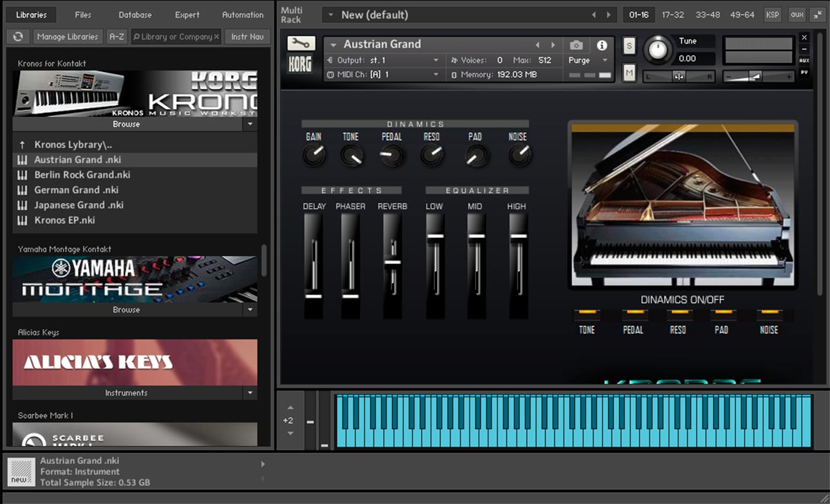830x504 pixels.
Task: Open Kronos library dropdown arrow
Action: click(x=250, y=124)
